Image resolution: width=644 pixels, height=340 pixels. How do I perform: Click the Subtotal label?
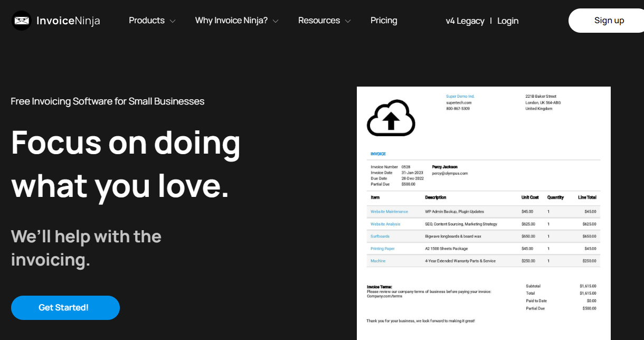pyautogui.click(x=533, y=286)
